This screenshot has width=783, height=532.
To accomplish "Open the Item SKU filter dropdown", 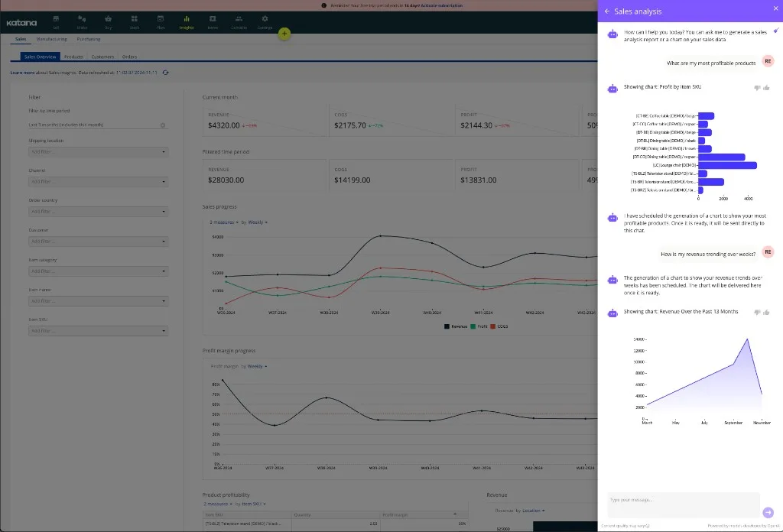I will coord(99,331).
